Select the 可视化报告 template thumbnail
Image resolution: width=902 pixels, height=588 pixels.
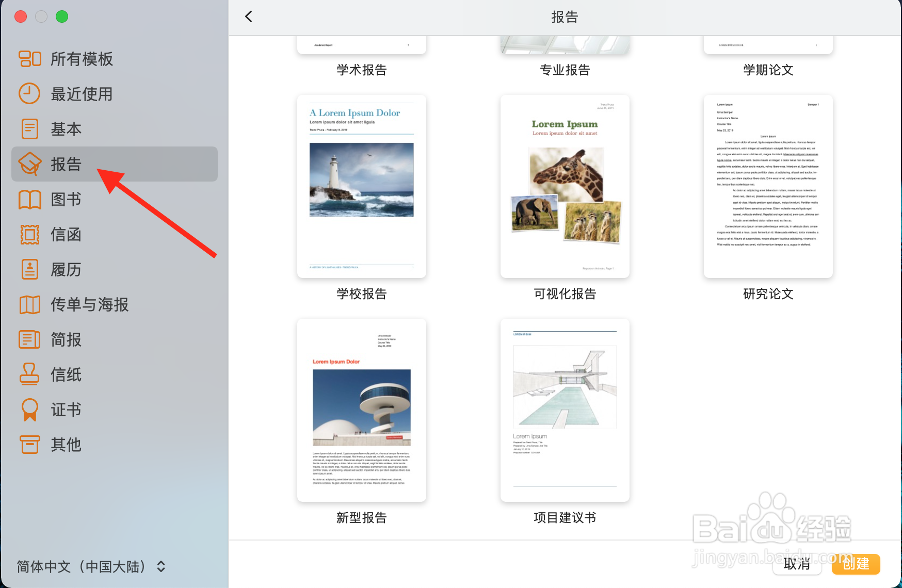[x=565, y=186]
